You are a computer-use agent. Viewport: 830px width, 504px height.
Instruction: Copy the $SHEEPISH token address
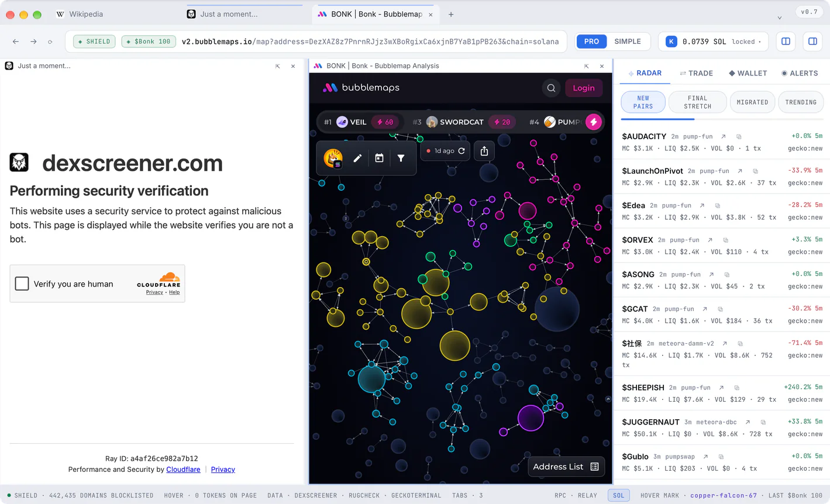pyautogui.click(x=737, y=388)
